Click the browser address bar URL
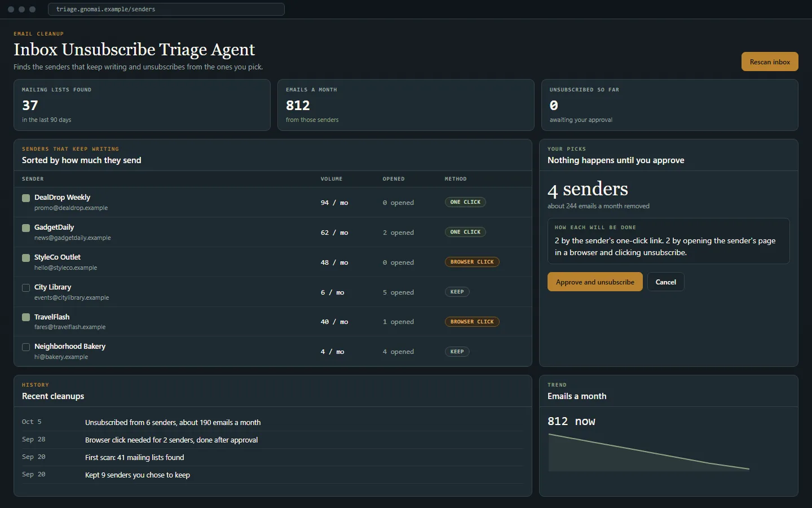812x508 pixels. click(x=166, y=10)
